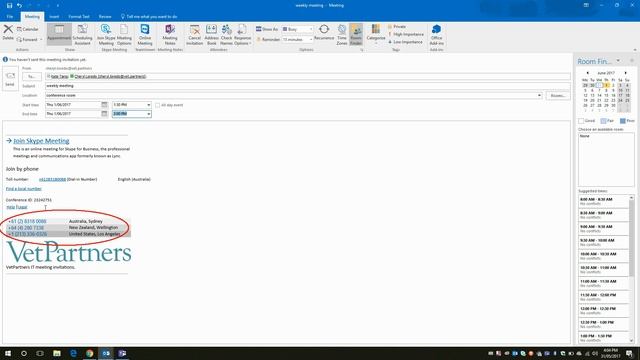The height and width of the screenshot is (360, 640).
Task: Set Low Importance for the meeting
Action: 405,42
